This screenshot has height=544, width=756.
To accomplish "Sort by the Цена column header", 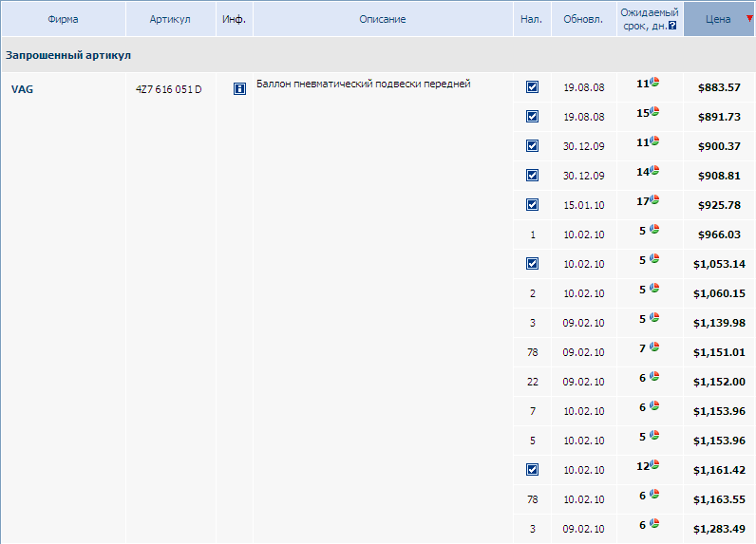I will click(x=718, y=19).
